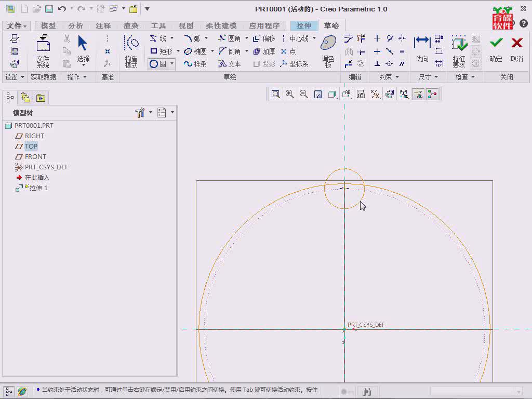Click the equal constraint icon
The height and width of the screenshot is (399, 532).
pyautogui.click(x=402, y=51)
